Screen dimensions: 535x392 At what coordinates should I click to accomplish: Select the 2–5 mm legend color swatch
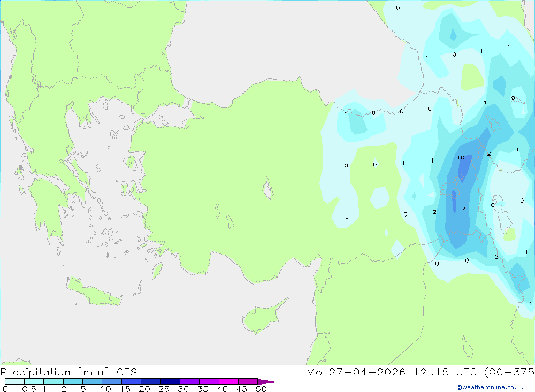(x=73, y=381)
